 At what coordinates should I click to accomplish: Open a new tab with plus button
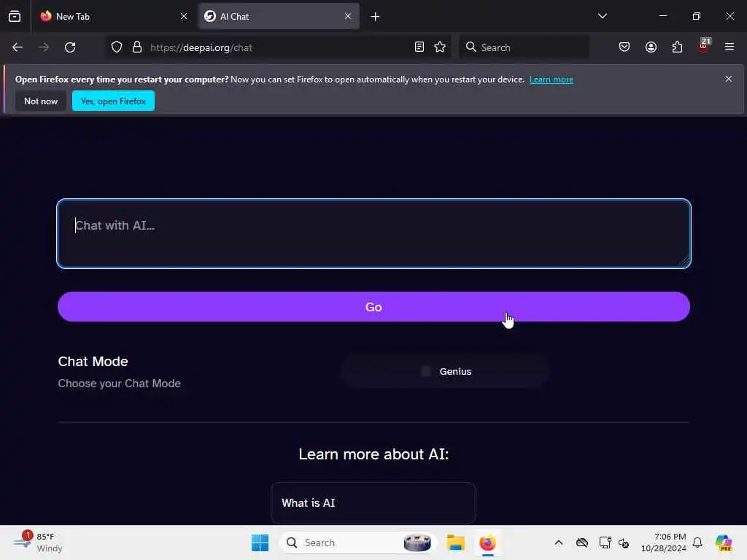tap(375, 17)
